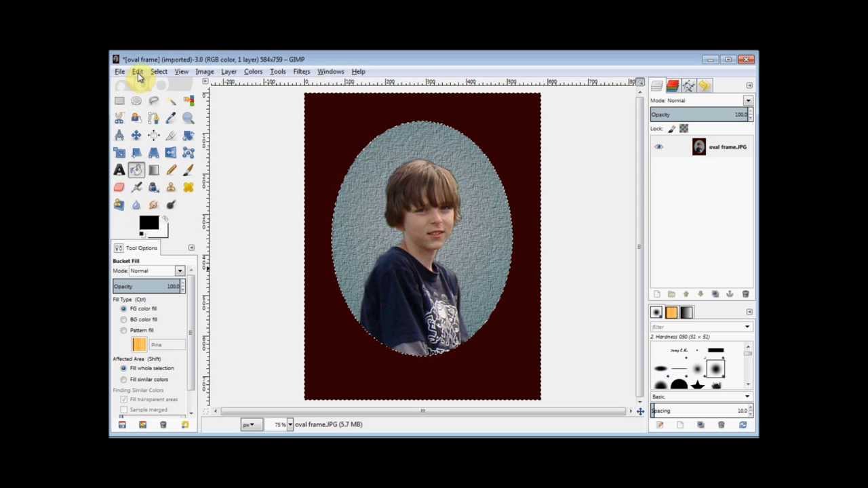This screenshot has height=488, width=868.
Task: Select the Fill whole selection option
Action: tap(123, 368)
